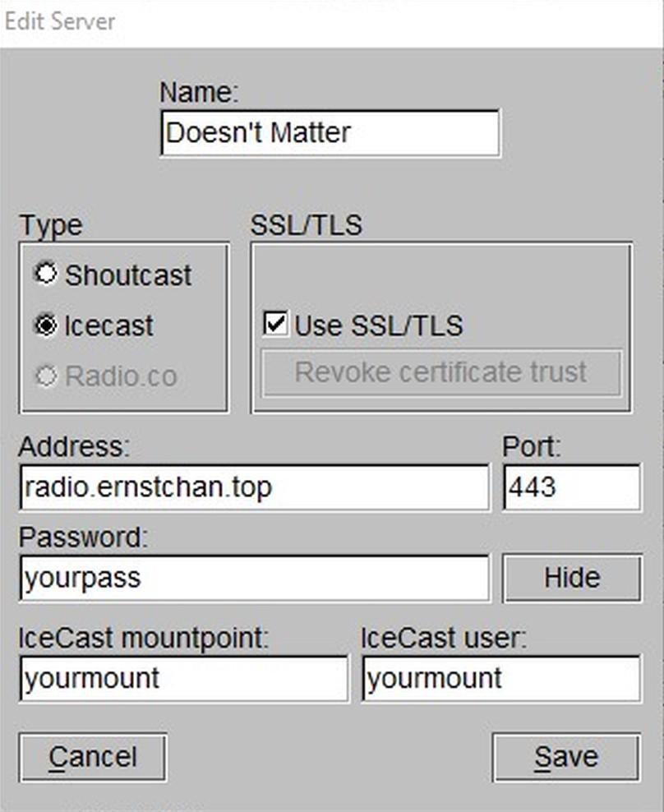
Task: Save the server settings
Action: point(567,757)
